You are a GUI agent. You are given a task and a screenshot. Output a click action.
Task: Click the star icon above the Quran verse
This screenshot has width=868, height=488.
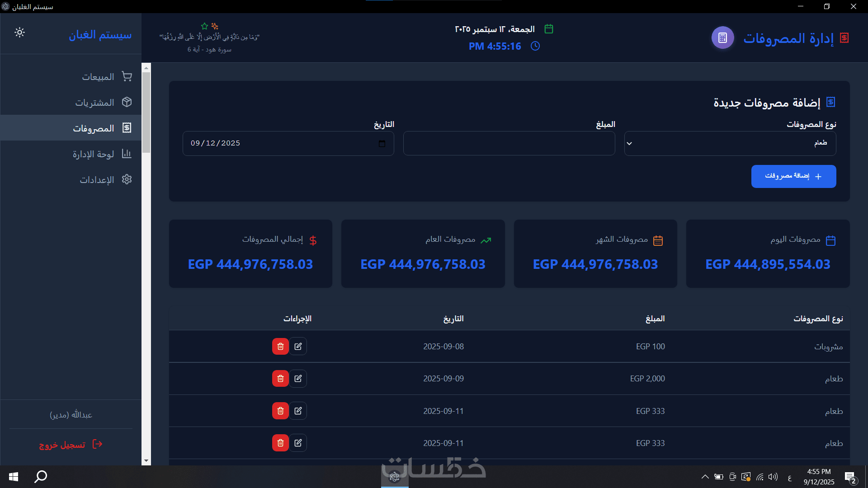click(x=204, y=26)
